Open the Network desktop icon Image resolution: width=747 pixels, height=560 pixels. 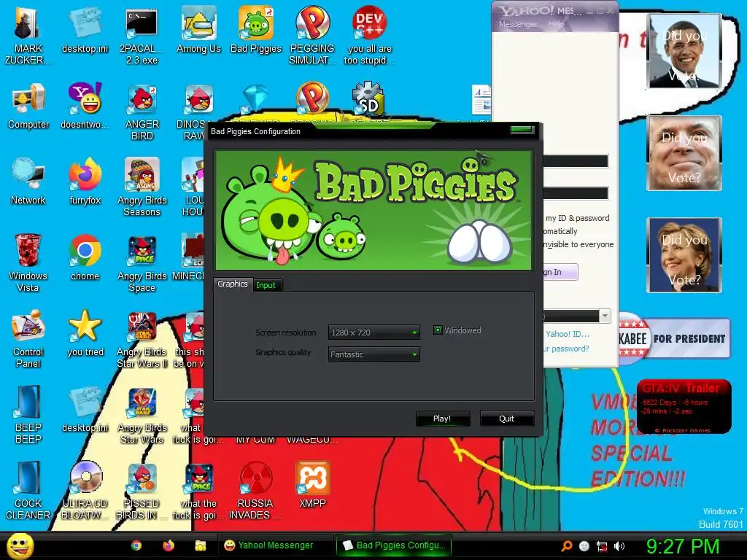28,182
